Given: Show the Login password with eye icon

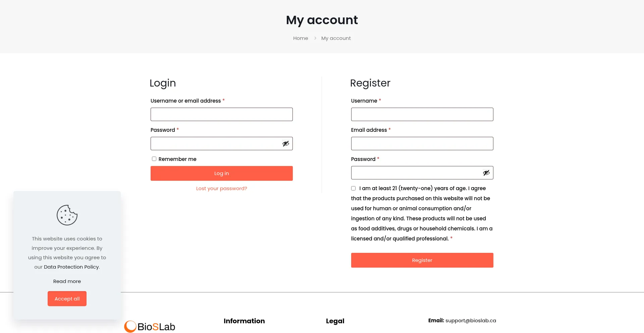Looking at the screenshot, I should point(285,144).
